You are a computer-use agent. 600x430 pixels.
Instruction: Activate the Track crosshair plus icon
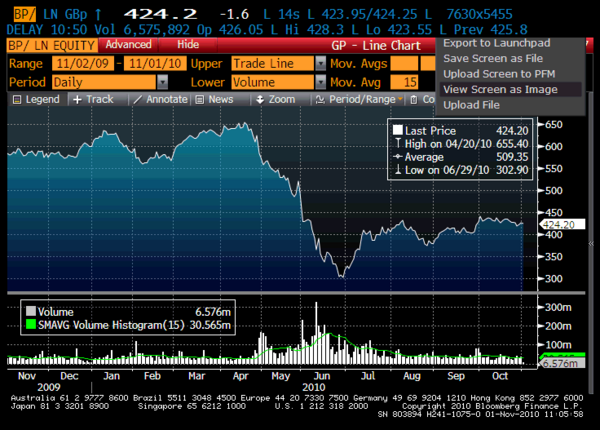point(77,99)
